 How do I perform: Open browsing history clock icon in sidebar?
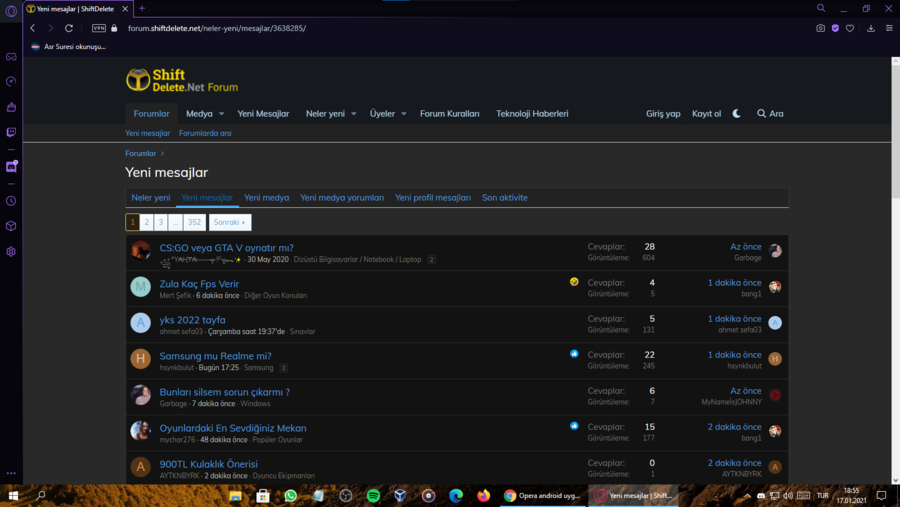click(11, 201)
